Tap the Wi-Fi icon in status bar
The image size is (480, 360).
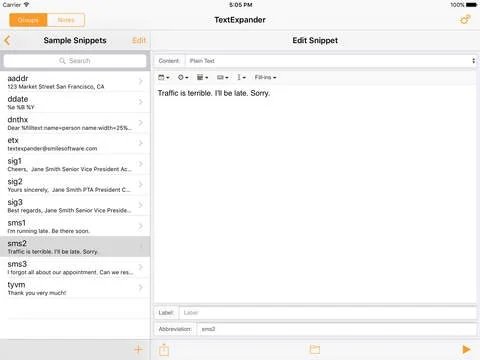26,5
